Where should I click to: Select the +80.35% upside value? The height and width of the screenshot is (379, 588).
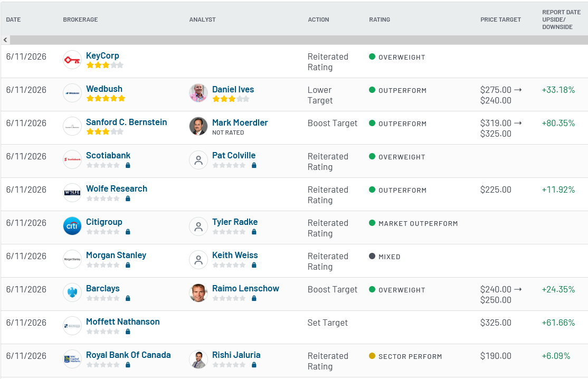click(x=558, y=123)
